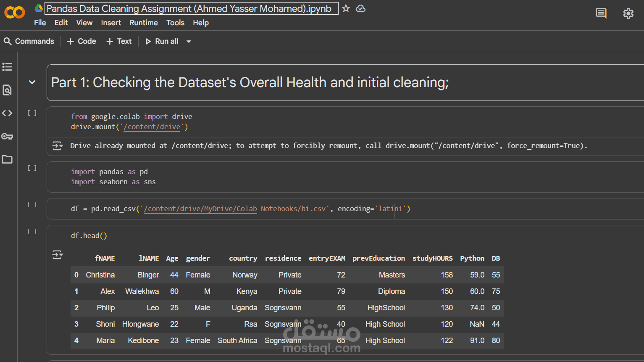Click the 'Uganda' country cell
Viewport: 644px width, 362px height.
244,308
